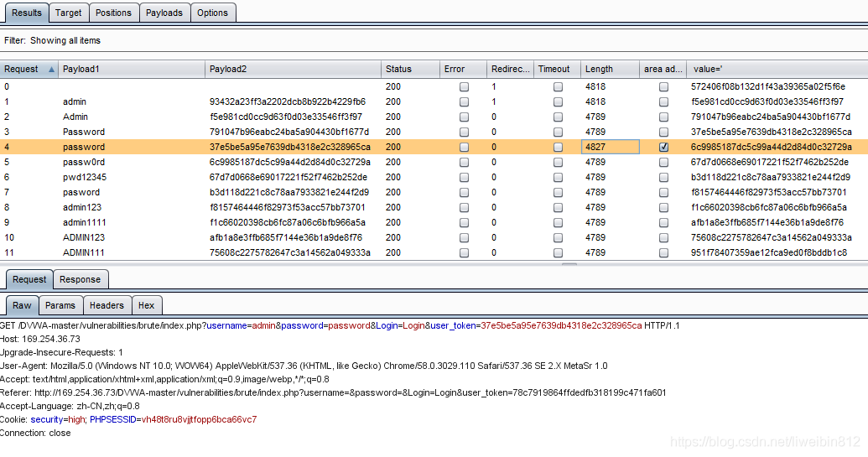Switch to Params view tab

60,305
